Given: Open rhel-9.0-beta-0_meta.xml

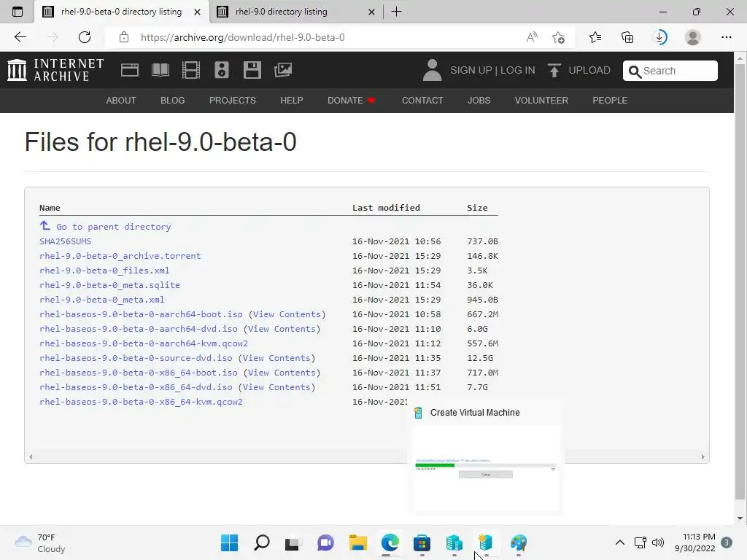Looking at the screenshot, I should pos(102,300).
